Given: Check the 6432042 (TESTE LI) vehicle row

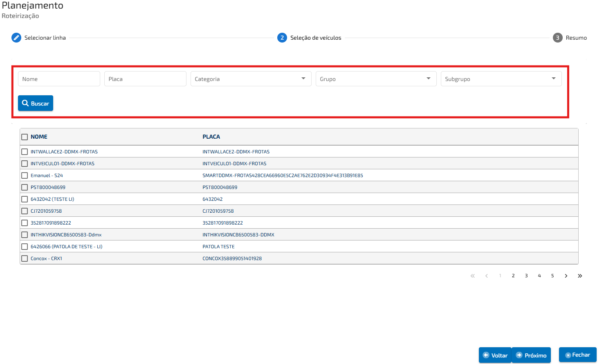Looking at the screenshot, I should (25, 199).
